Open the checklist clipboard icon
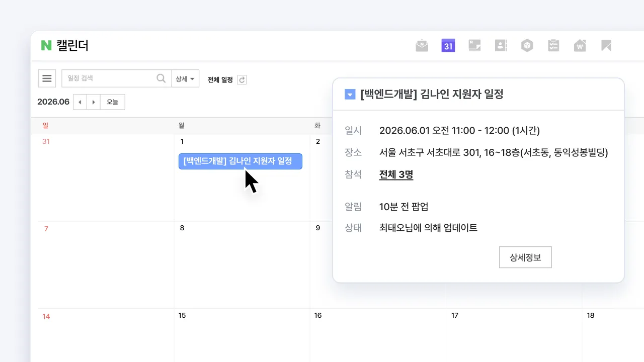Viewport: 644px width, 362px height. pyautogui.click(x=553, y=46)
